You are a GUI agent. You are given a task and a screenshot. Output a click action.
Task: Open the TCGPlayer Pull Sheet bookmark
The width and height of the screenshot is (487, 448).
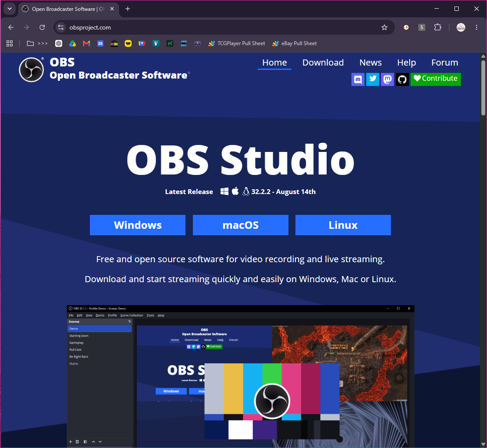[237, 43]
